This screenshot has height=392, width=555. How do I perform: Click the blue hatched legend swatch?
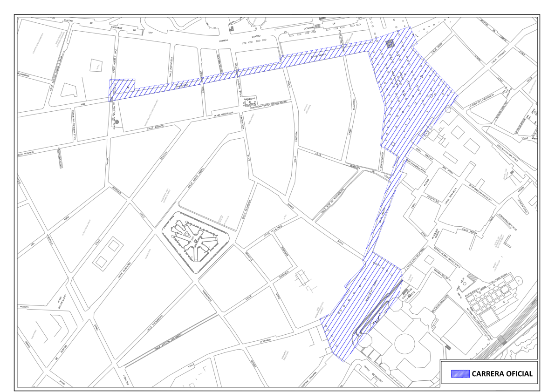pyautogui.click(x=460, y=374)
